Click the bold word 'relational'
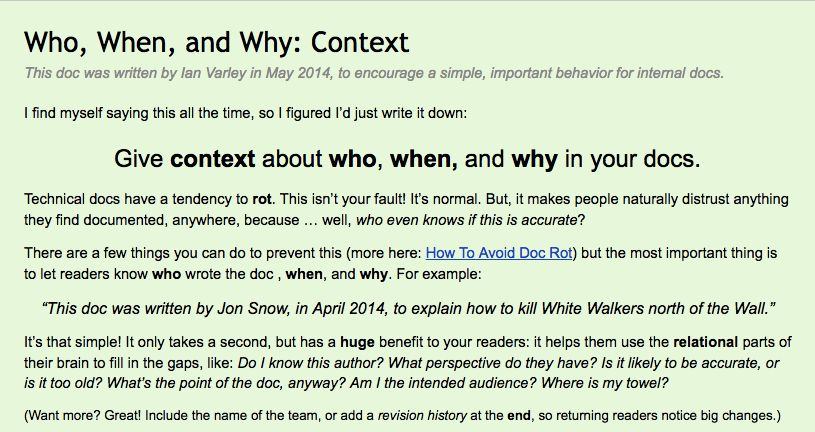This screenshot has width=815, height=432. tap(705, 342)
